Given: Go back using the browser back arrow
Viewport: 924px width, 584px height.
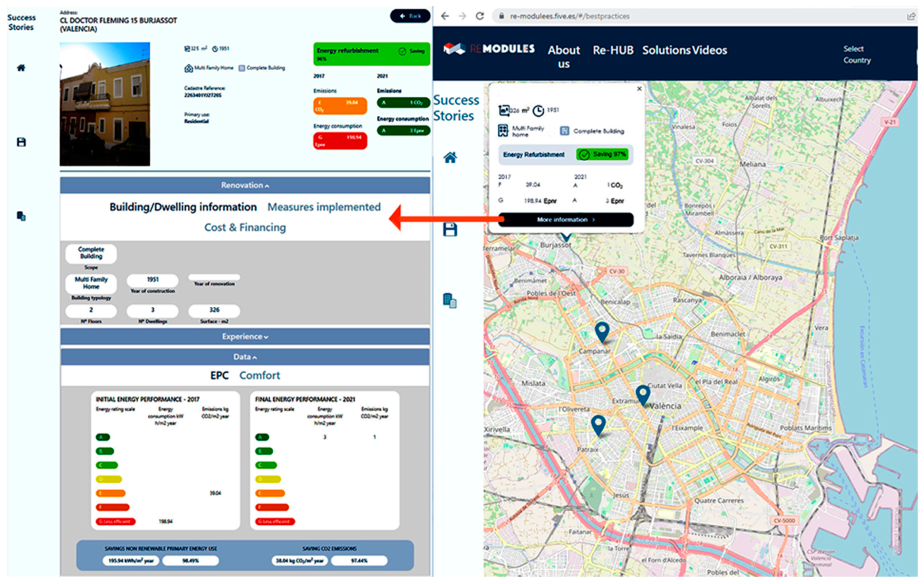Looking at the screenshot, I should (x=445, y=16).
